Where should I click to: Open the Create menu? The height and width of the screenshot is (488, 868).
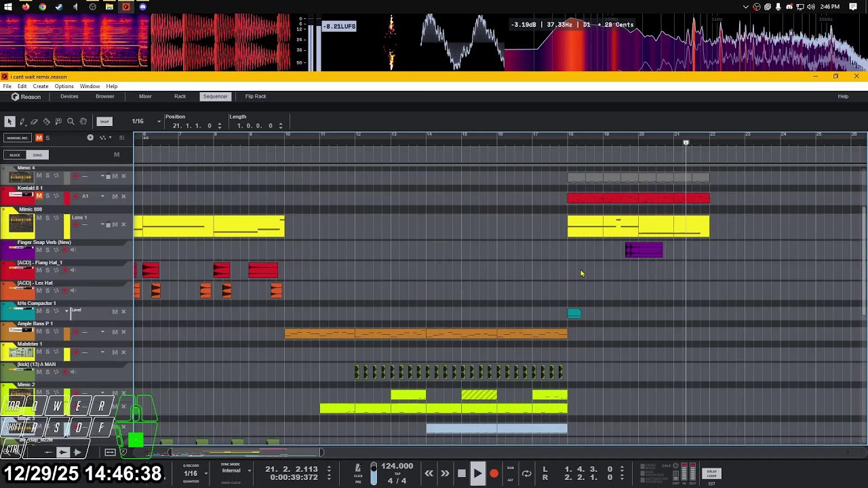(41, 86)
